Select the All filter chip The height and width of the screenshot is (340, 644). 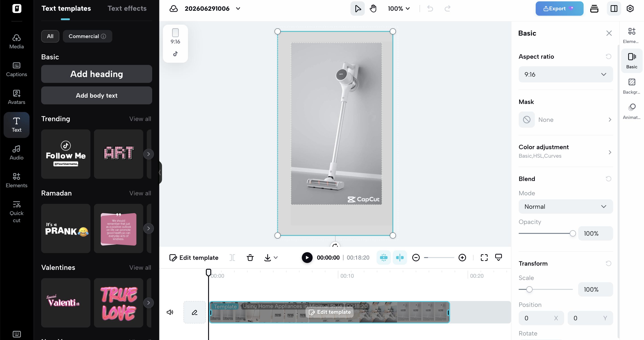pyautogui.click(x=50, y=36)
